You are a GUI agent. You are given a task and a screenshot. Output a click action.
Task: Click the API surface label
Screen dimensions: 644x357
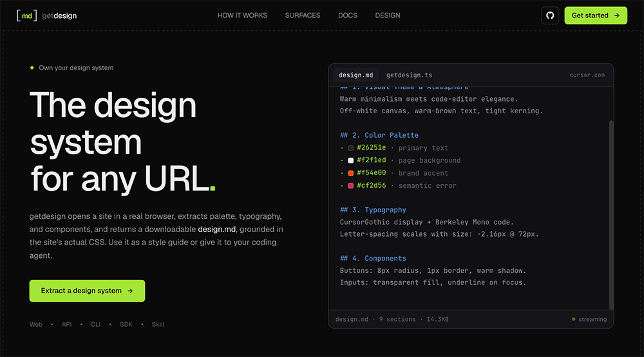66,324
